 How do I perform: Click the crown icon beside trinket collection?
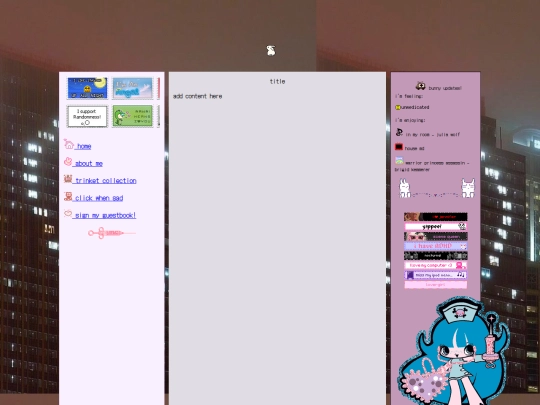click(x=68, y=178)
